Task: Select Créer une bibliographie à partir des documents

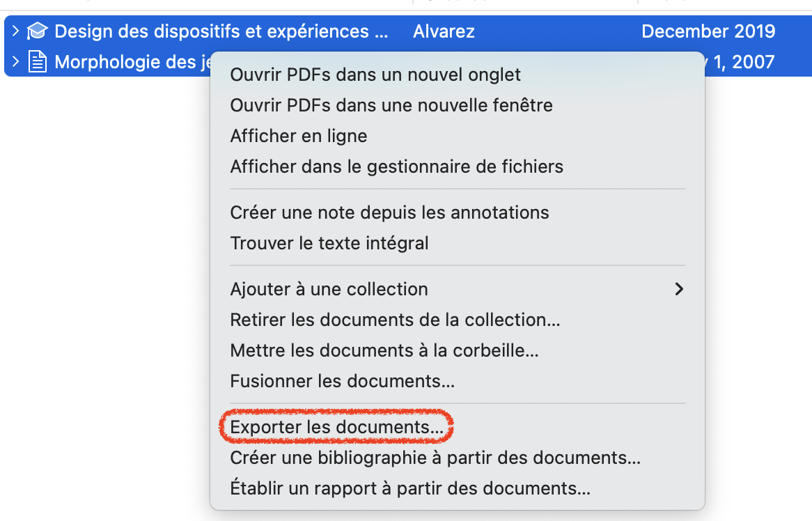Action: tap(435, 458)
